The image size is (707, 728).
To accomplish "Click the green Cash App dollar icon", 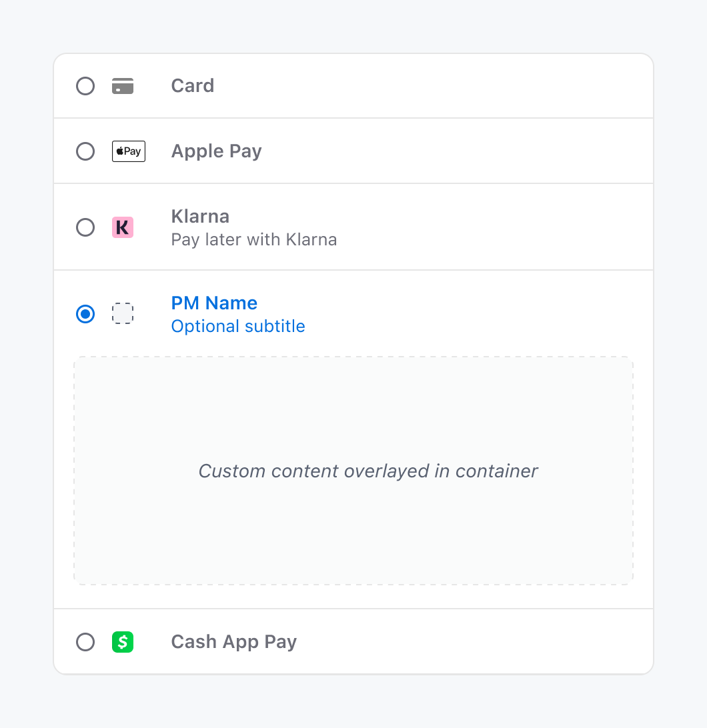I will (x=123, y=642).
